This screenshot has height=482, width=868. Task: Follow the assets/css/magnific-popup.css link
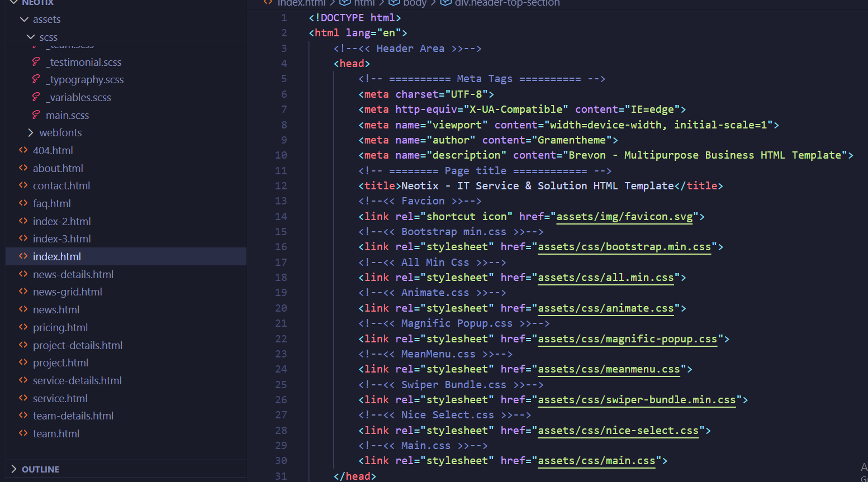pos(628,339)
